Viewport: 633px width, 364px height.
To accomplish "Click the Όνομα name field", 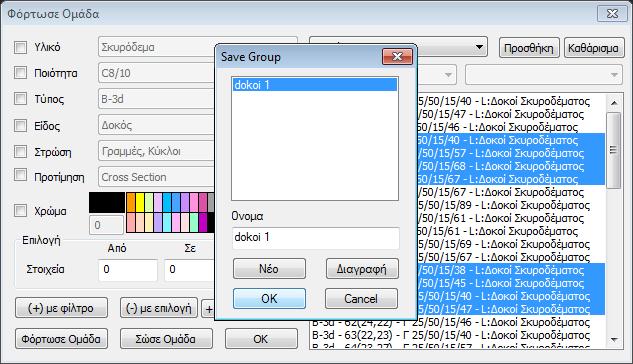I will point(315,238).
